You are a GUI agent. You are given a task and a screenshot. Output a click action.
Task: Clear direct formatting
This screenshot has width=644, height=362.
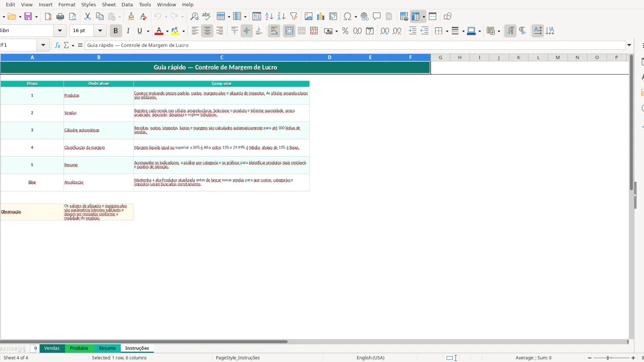pos(143,17)
